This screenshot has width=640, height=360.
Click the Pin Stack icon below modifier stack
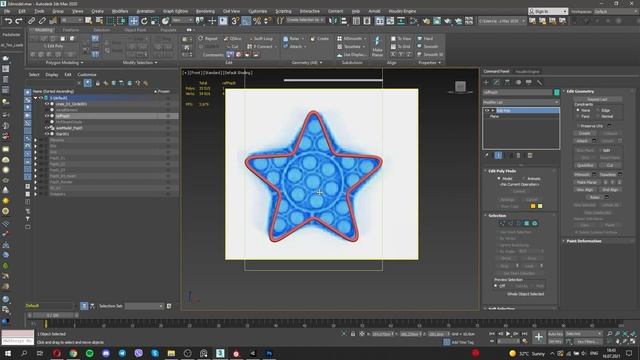coord(487,156)
